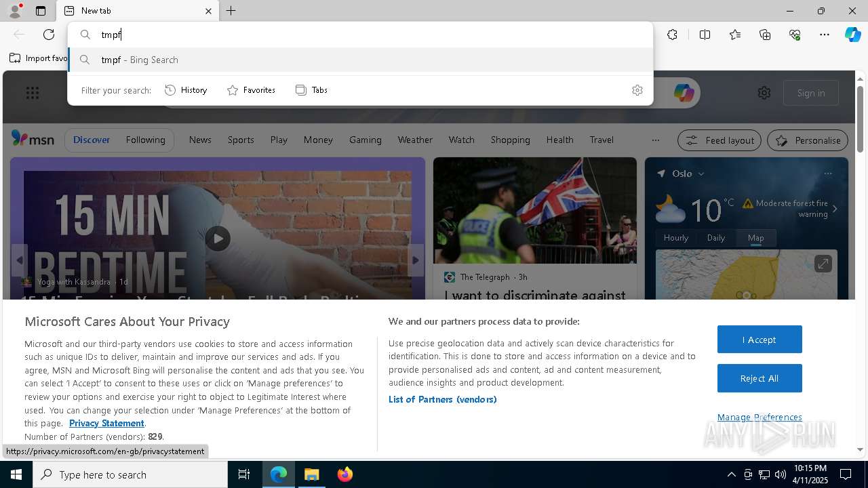
Task: Open the MSN apps grid launcher
Action: pyautogui.click(x=33, y=93)
